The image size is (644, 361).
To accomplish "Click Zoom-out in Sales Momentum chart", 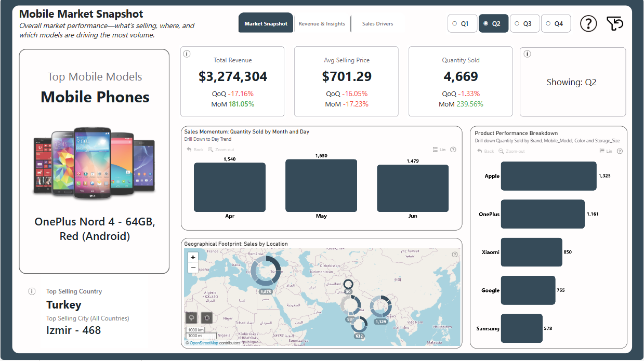I will point(221,150).
